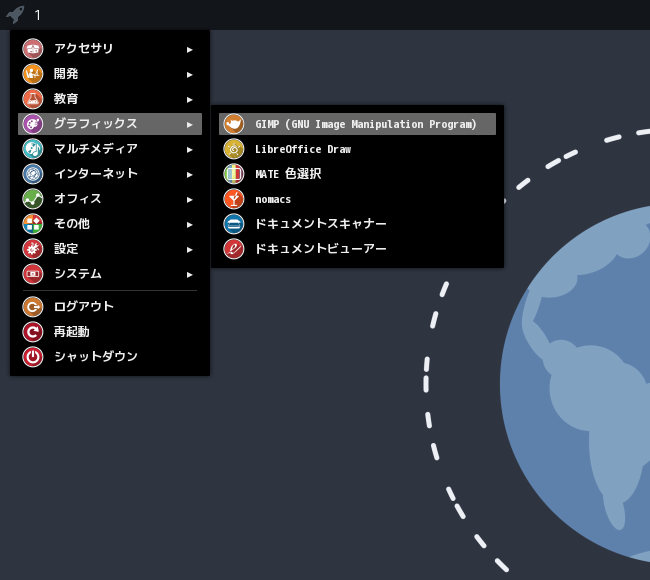Click the MATE 色選択 color picker icon
This screenshot has height=580, width=650.
coord(234,174)
